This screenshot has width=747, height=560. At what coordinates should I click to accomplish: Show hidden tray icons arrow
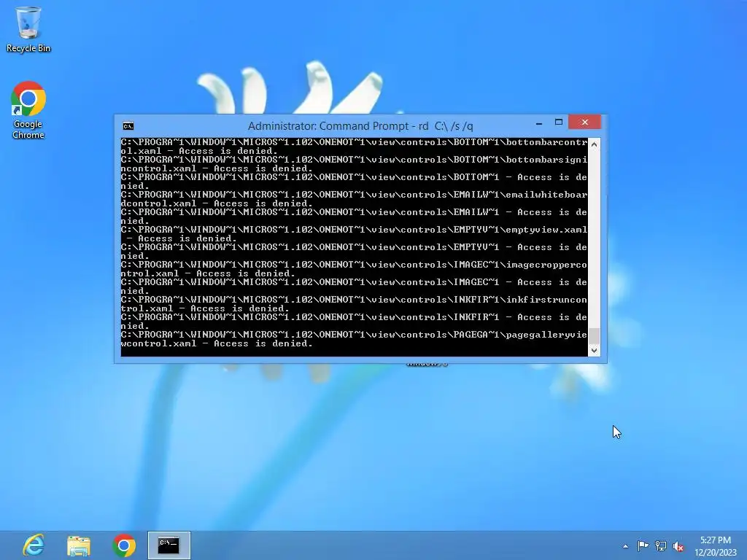[625, 546]
